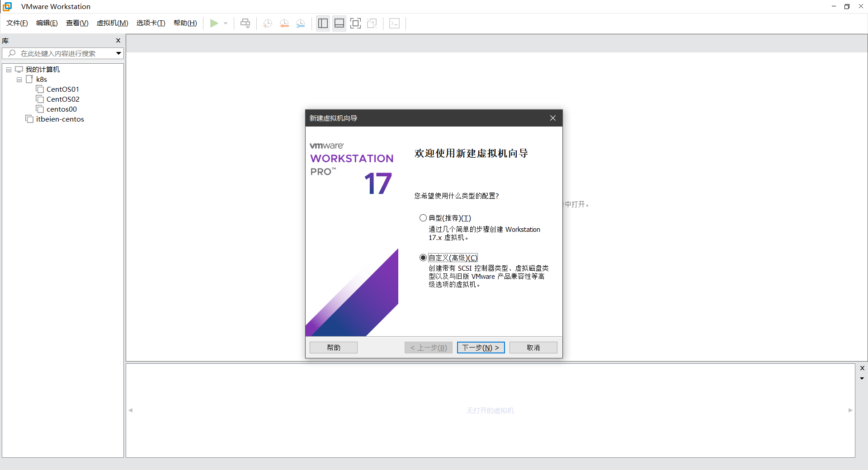Enter full screen mode icon
The height and width of the screenshot is (470, 868).
coord(355,23)
